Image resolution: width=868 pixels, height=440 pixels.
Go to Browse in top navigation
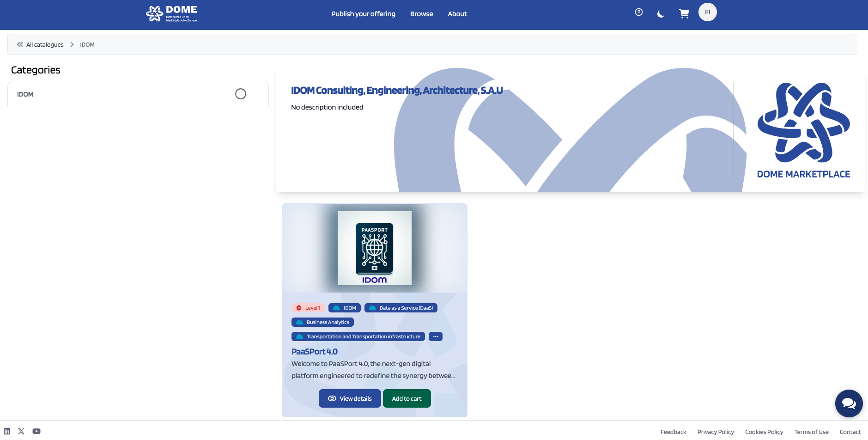coord(421,14)
